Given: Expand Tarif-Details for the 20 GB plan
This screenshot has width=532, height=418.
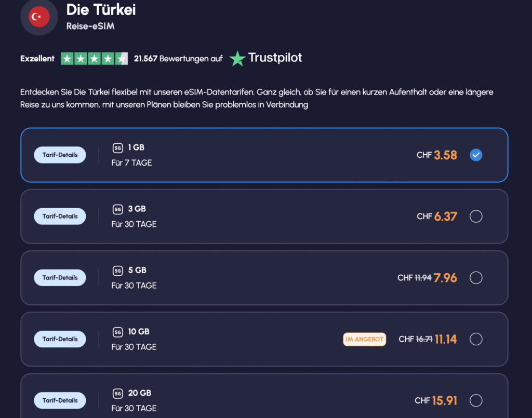Looking at the screenshot, I should pos(60,400).
